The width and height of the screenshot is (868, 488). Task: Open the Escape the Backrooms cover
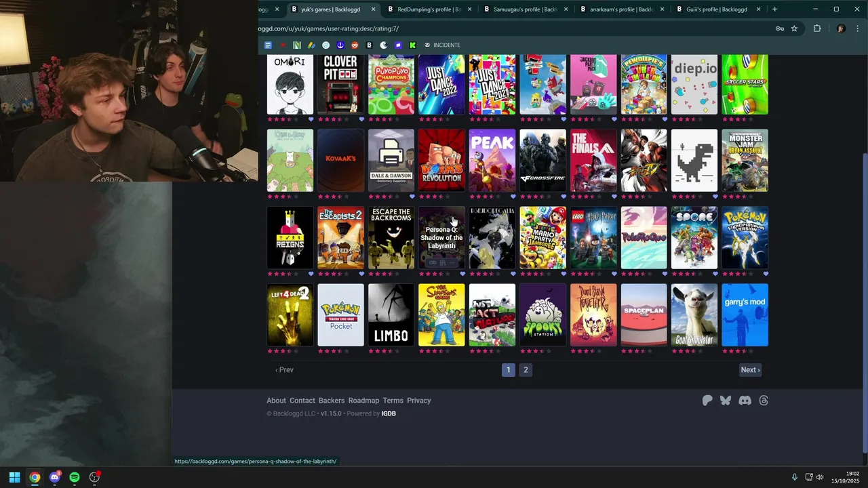[391, 238]
